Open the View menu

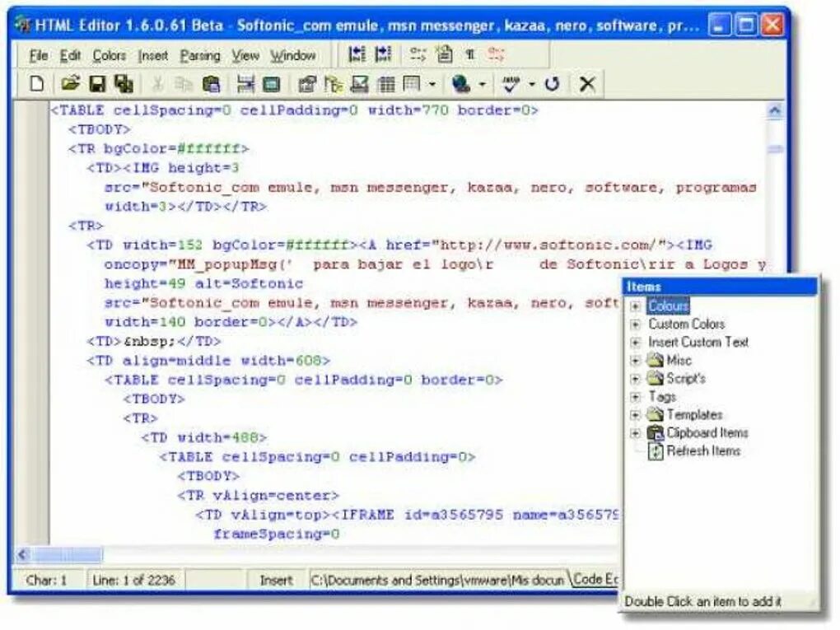[245, 55]
